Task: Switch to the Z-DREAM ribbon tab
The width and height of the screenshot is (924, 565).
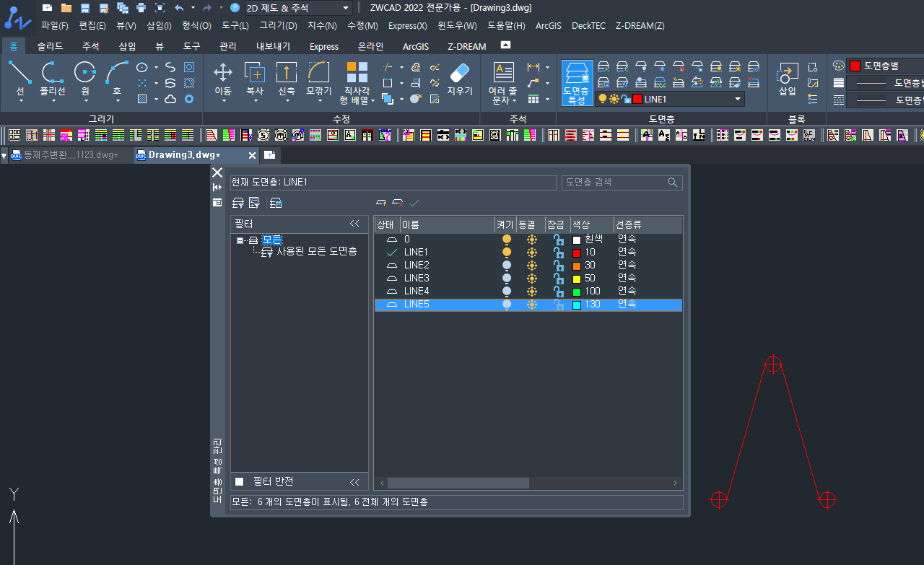Action: coord(467,46)
